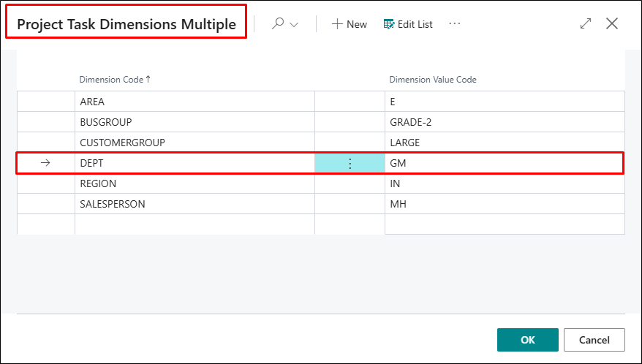
Task: Open the more options ellipsis menu
Action: point(455,24)
